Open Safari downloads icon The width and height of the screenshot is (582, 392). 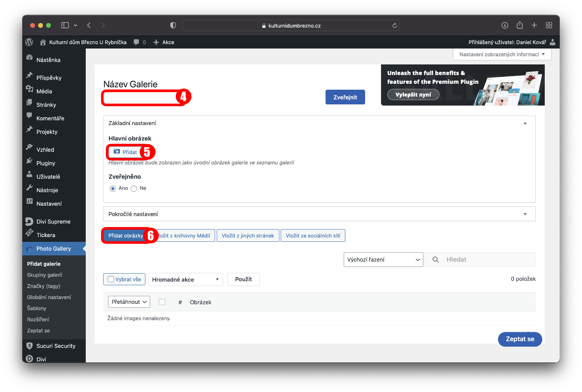[505, 25]
